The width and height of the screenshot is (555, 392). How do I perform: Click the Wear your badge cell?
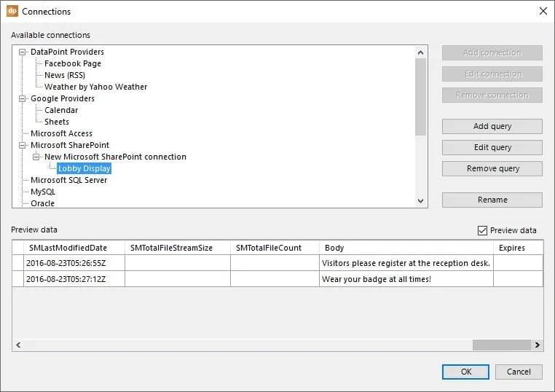406,279
